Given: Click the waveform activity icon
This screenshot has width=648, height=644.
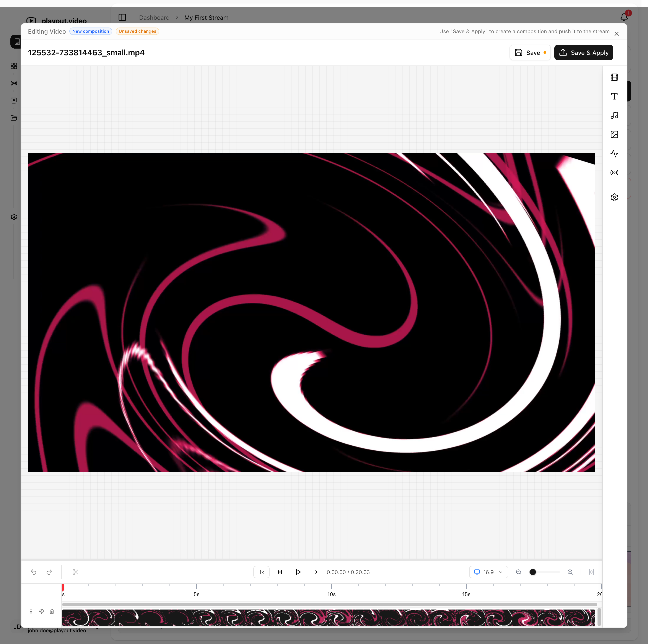Looking at the screenshot, I should click(x=614, y=154).
